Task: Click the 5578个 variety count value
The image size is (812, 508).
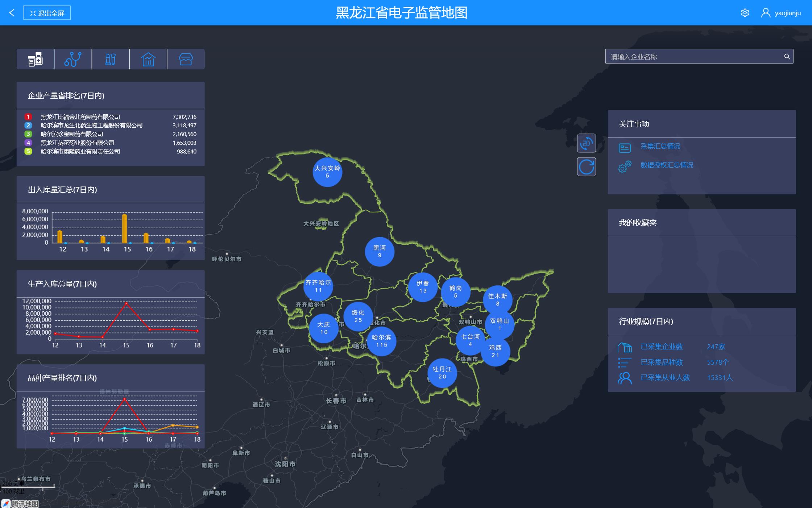Action: (718, 362)
